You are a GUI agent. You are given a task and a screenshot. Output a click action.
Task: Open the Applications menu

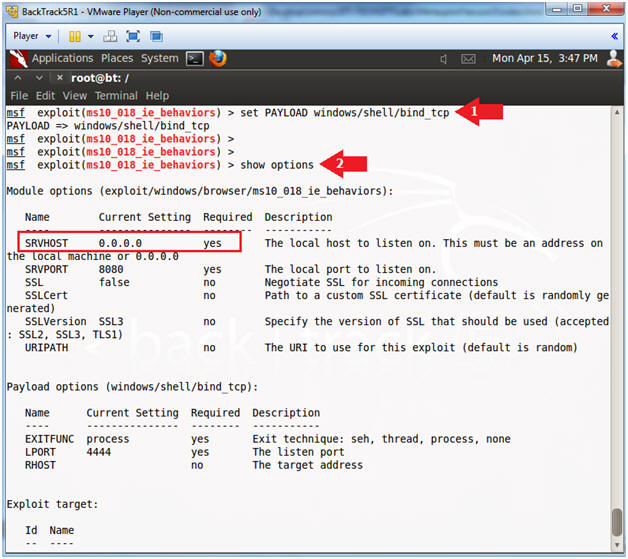coord(62,58)
